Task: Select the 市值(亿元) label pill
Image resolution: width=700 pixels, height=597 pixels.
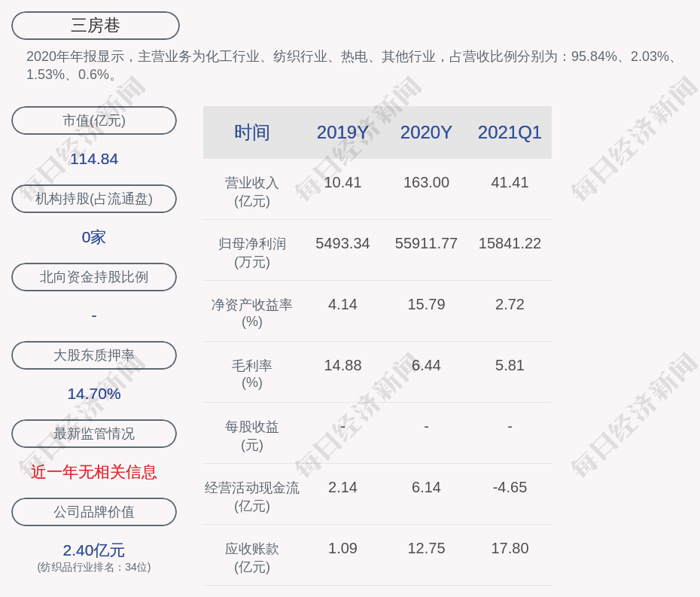Action: 94,120
